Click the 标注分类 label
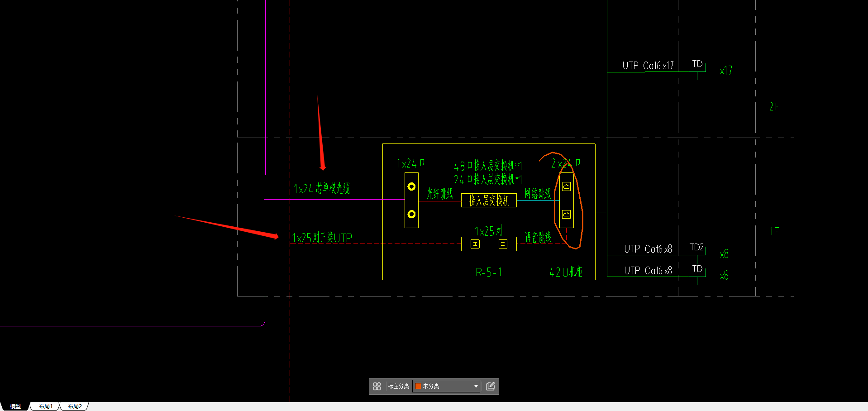This screenshot has width=868, height=411. [398, 386]
